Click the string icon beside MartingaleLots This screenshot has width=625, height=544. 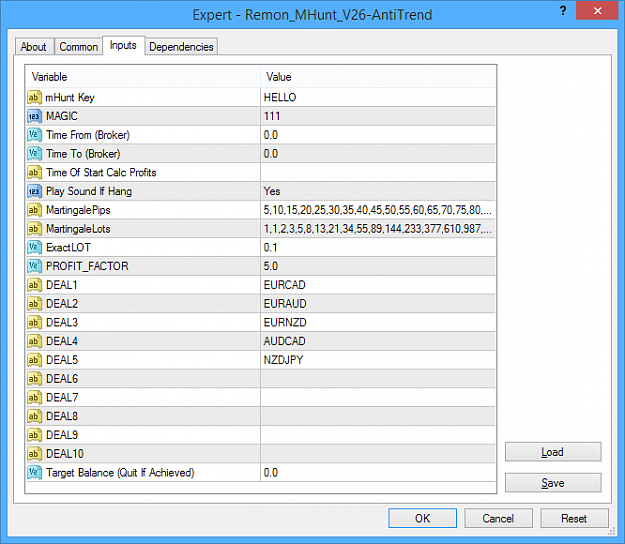tap(34, 229)
